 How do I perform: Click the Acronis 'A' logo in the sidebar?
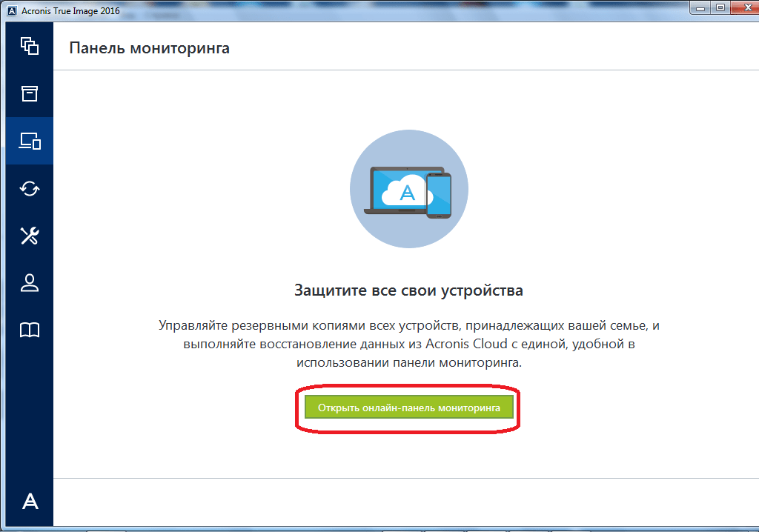pos(30,501)
